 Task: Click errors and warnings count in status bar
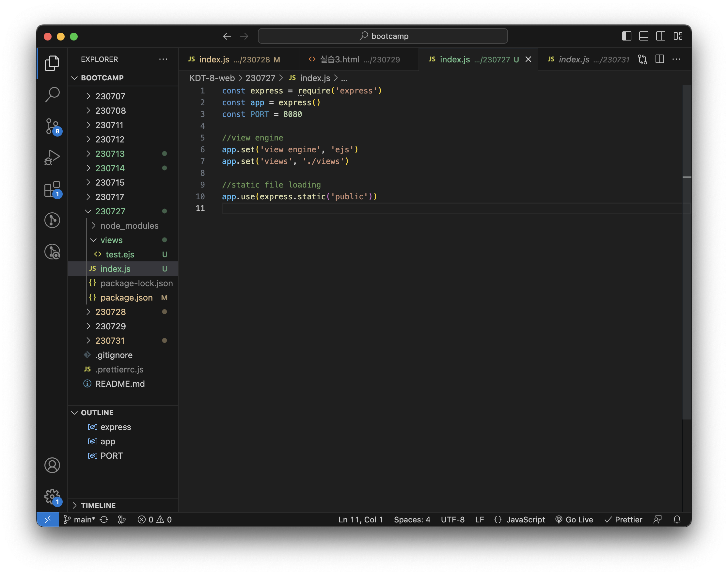click(155, 519)
